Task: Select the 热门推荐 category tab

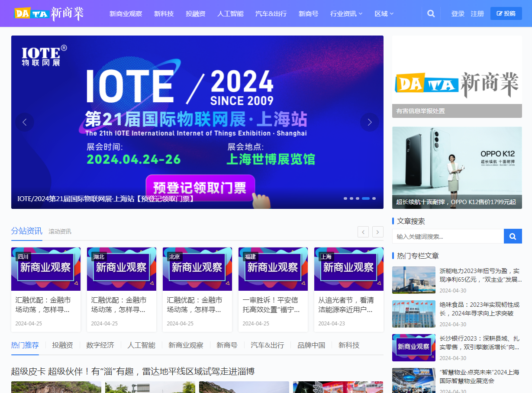Action: coord(25,345)
